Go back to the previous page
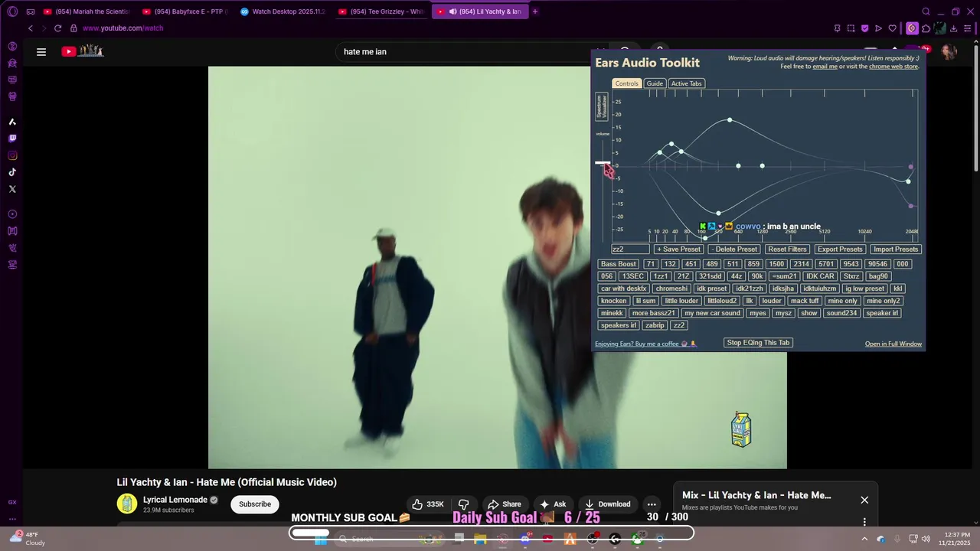 31,28
